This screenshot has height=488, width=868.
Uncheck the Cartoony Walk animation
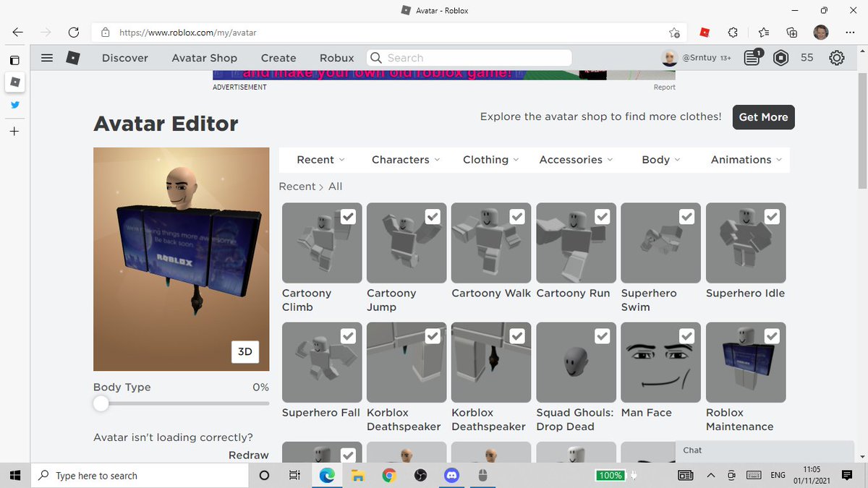(517, 216)
